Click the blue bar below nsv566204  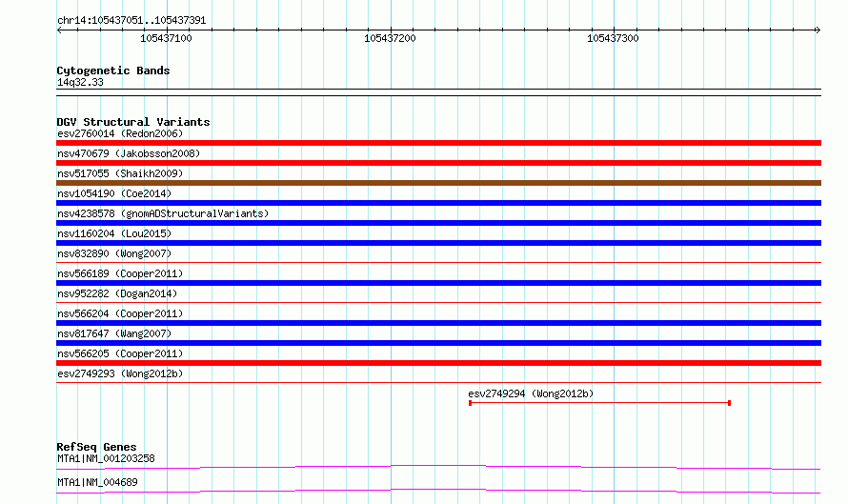tap(438, 323)
